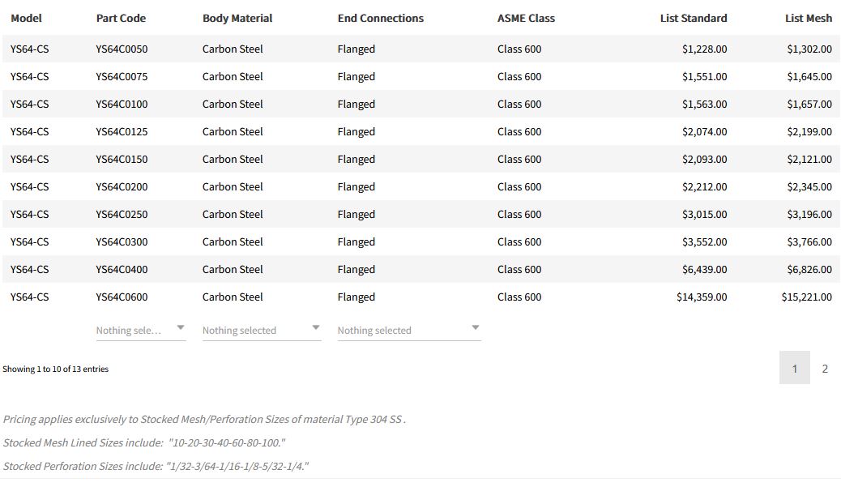841x504 pixels.
Task: Select the $14,359.00 list standard price
Action: click(702, 297)
